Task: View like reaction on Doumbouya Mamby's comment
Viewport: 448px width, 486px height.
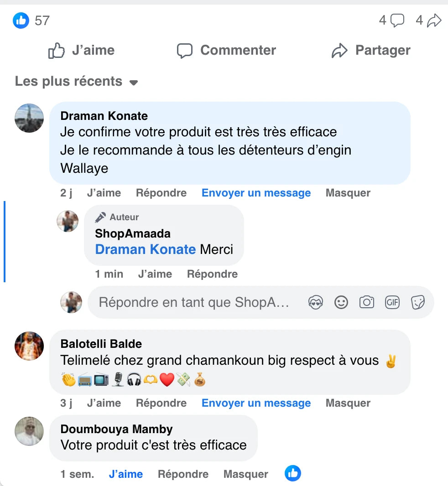Action: [293, 473]
